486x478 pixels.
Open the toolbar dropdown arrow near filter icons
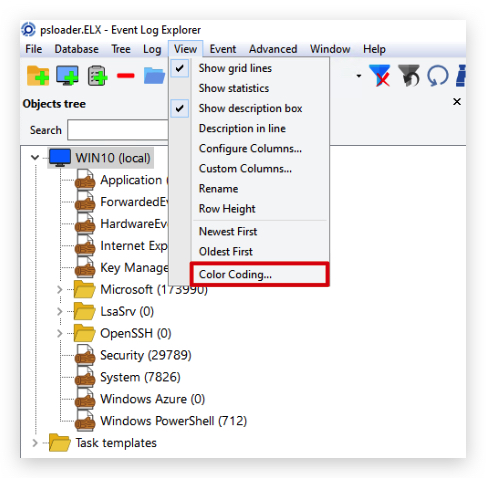click(x=359, y=76)
